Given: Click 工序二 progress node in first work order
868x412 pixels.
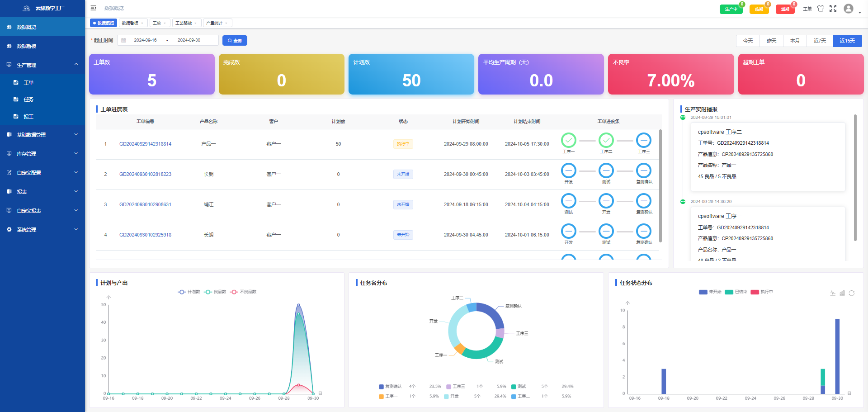Looking at the screenshot, I should click(x=606, y=141).
